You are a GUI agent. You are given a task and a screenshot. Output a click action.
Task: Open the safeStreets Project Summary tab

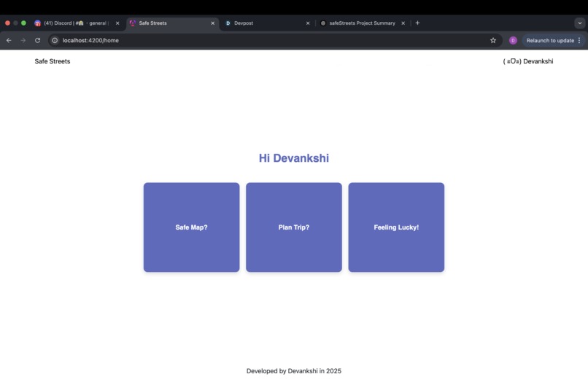(x=363, y=23)
